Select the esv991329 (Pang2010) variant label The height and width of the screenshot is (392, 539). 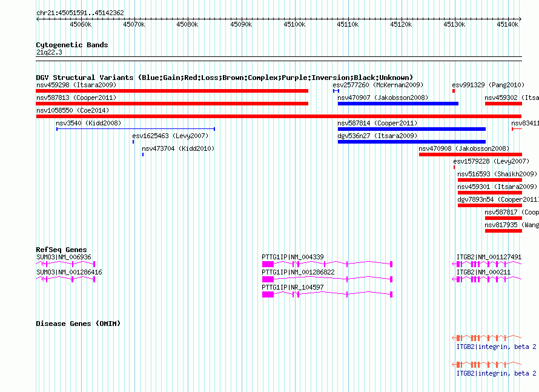point(488,85)
